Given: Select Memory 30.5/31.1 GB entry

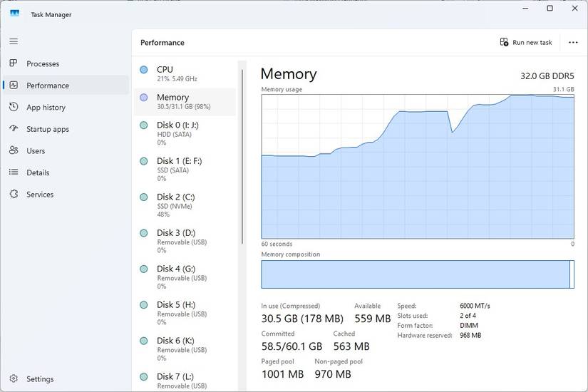Looking at the screenshot, I should [185, 102].
